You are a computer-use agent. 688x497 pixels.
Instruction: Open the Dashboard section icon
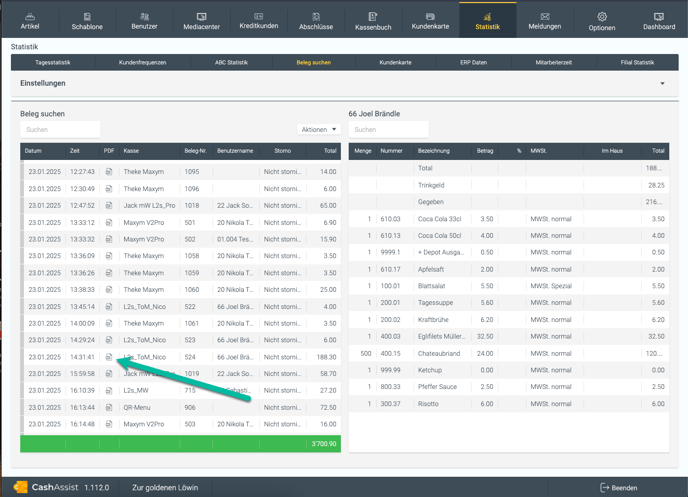click(x=659, y=17)
